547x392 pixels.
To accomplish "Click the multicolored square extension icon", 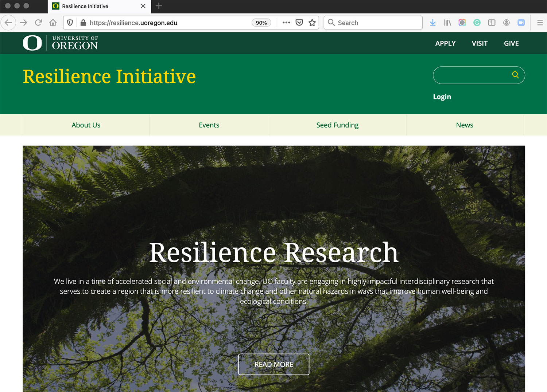I will (x=462, y=23).
